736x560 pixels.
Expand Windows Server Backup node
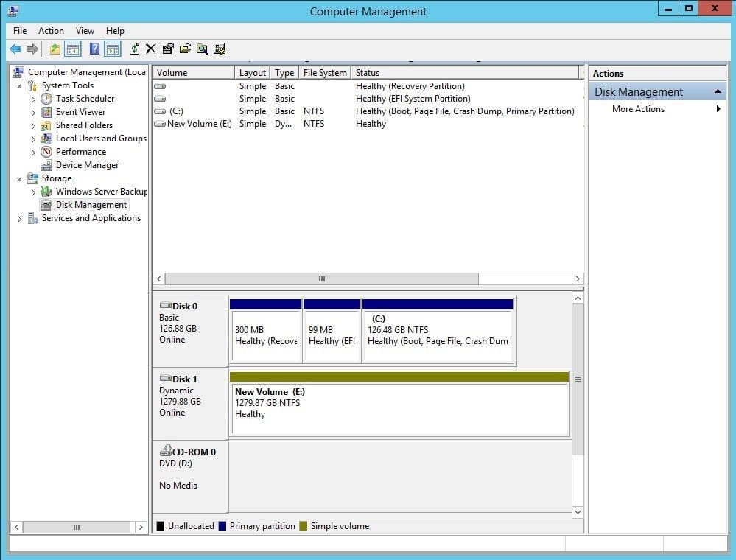point(33,192)
